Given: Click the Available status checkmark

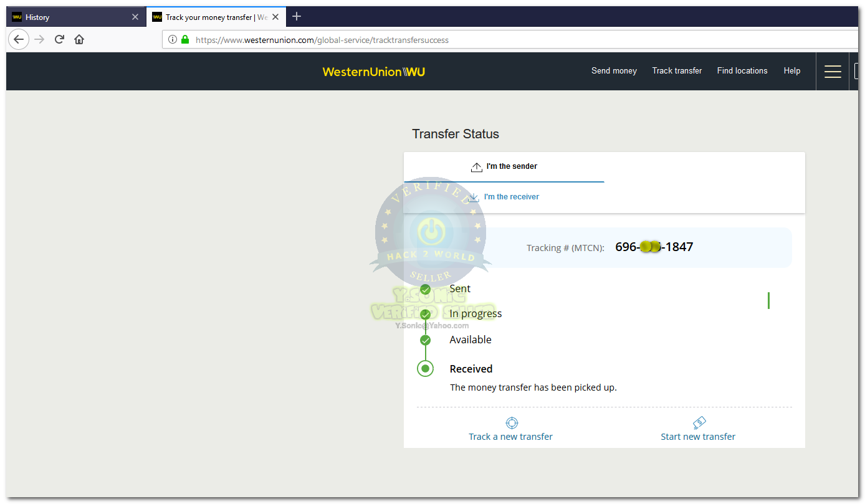Looking at the screenshot, I should [425, 340].
